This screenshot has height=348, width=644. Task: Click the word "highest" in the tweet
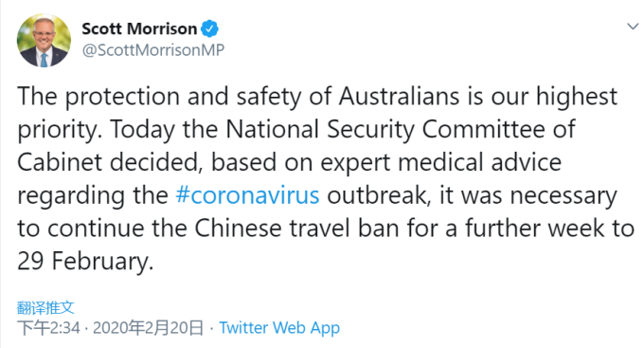point(577,97)
